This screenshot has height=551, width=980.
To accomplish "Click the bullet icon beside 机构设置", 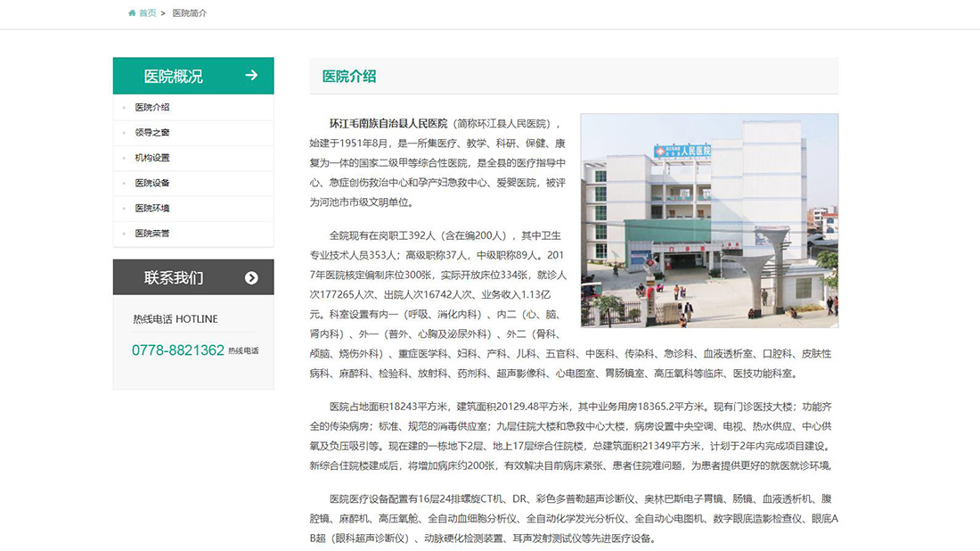I will [x=124, y=157].
